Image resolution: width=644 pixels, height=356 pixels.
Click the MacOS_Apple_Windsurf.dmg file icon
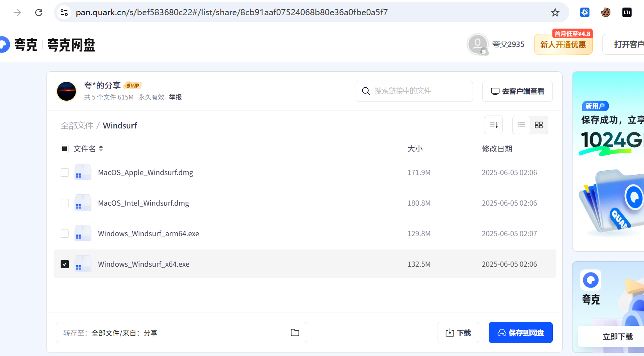[83, 172]
